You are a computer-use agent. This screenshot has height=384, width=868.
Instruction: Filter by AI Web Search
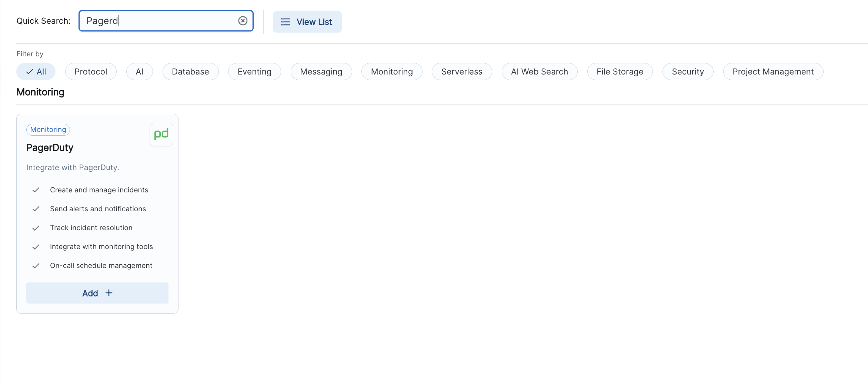pos(540,72)
